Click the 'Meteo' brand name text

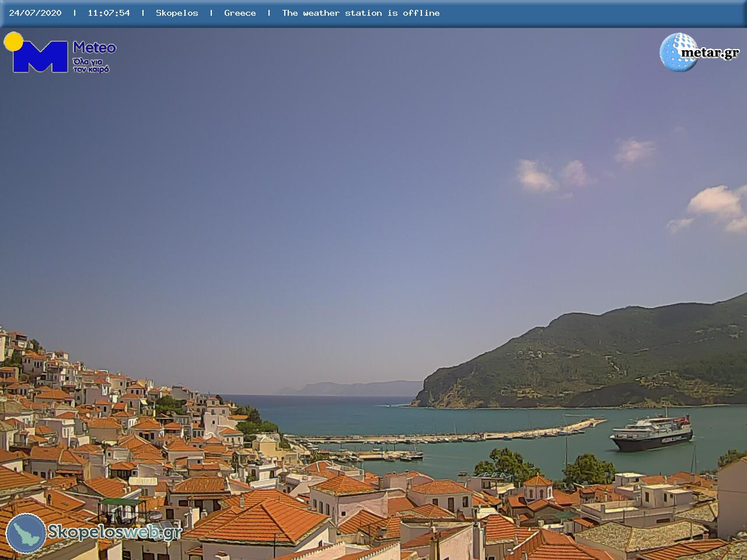pyautogui.click(x=95, y=48)
